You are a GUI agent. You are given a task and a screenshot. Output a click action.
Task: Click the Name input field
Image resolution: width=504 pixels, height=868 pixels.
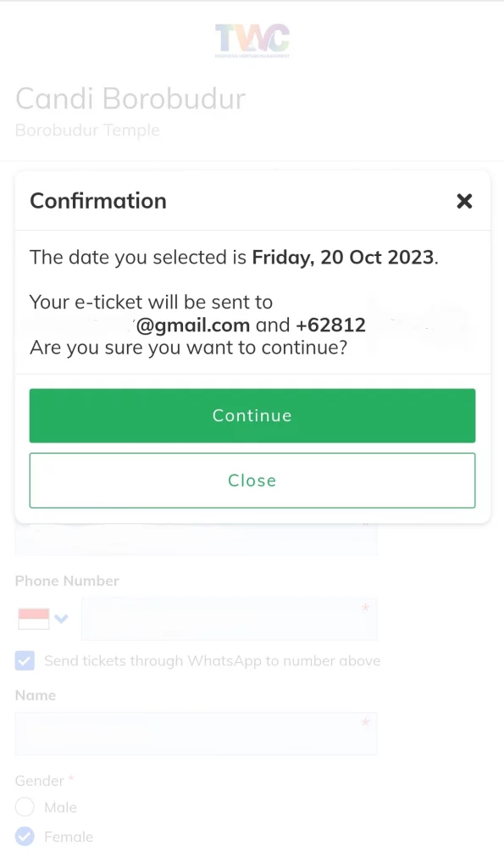click(x=197, y=733)
